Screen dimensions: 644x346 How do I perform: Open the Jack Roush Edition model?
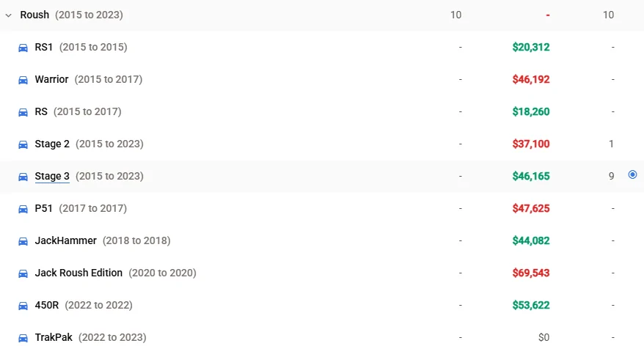78,273
